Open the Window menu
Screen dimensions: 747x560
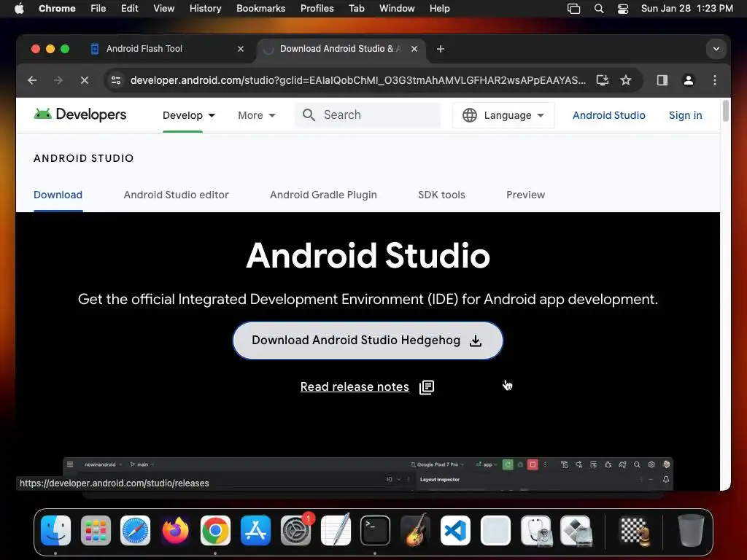click(397, 9)
